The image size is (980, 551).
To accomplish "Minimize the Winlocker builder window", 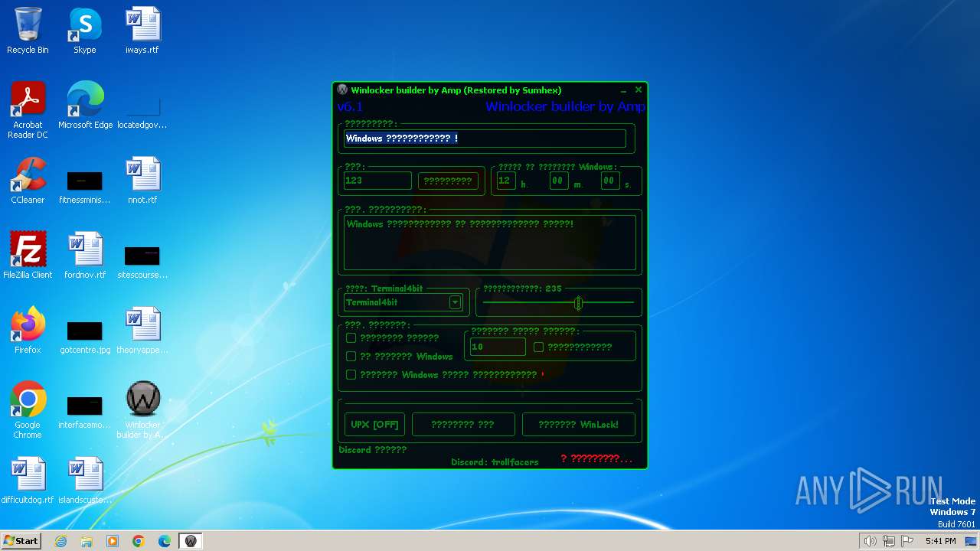I will 623,90.
